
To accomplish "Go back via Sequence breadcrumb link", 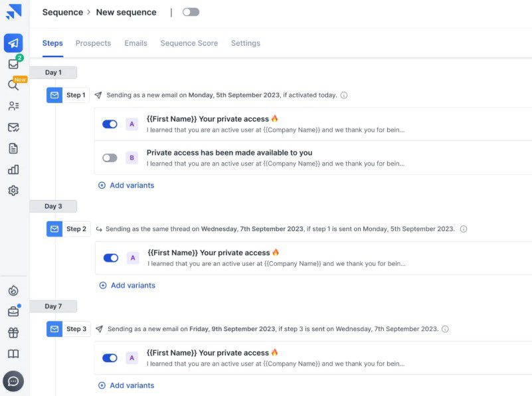I will pyautogui.click(x=62, y=12).
